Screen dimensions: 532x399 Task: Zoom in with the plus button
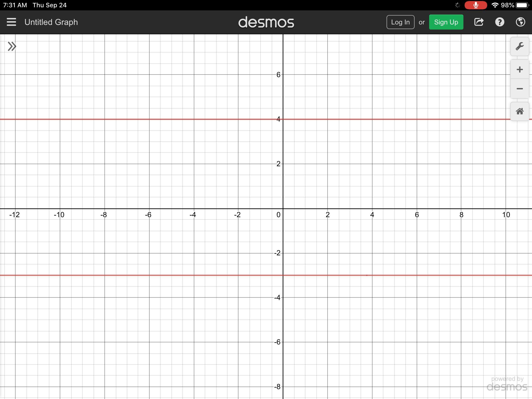coord(520,70)
